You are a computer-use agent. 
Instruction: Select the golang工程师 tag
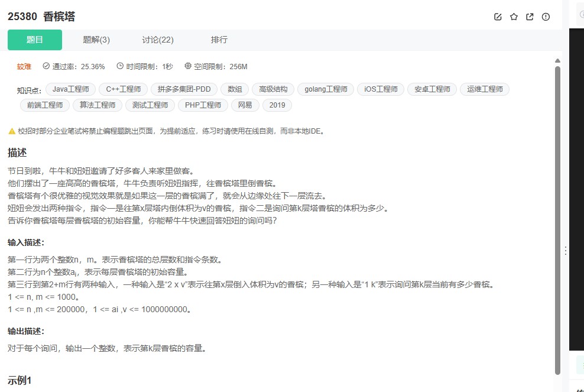tap(326, 89)
